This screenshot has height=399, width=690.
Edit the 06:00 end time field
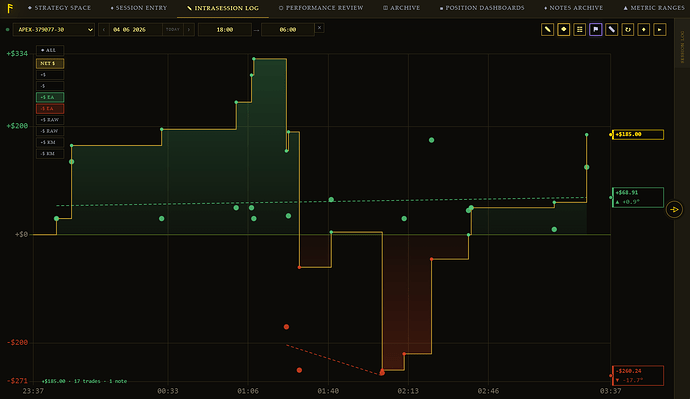288,29
